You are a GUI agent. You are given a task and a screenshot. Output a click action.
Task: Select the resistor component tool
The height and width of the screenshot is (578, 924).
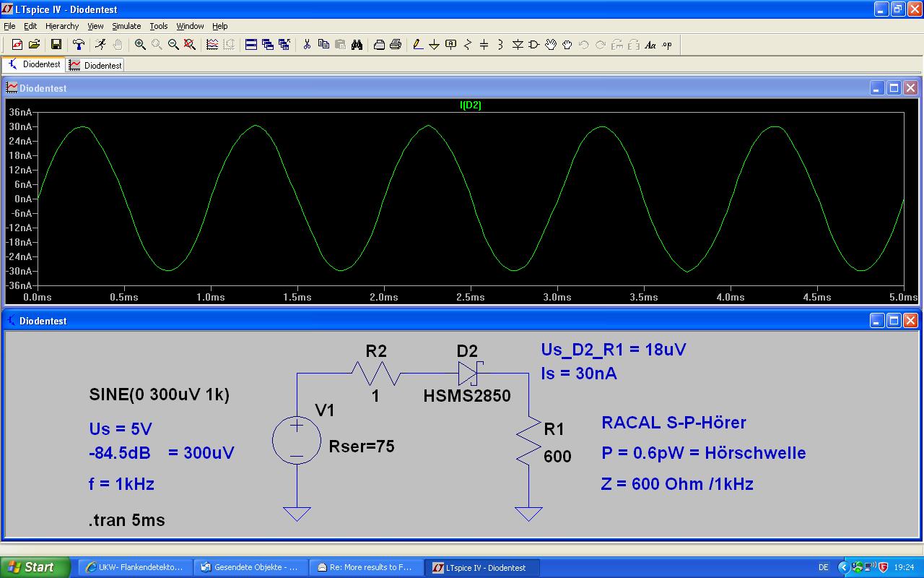tap(467, 45)
